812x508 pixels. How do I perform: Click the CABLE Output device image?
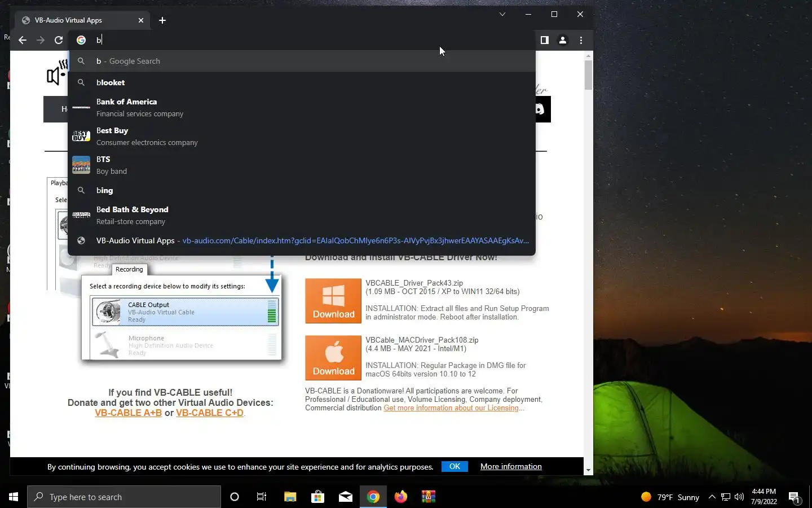point(108,312)
